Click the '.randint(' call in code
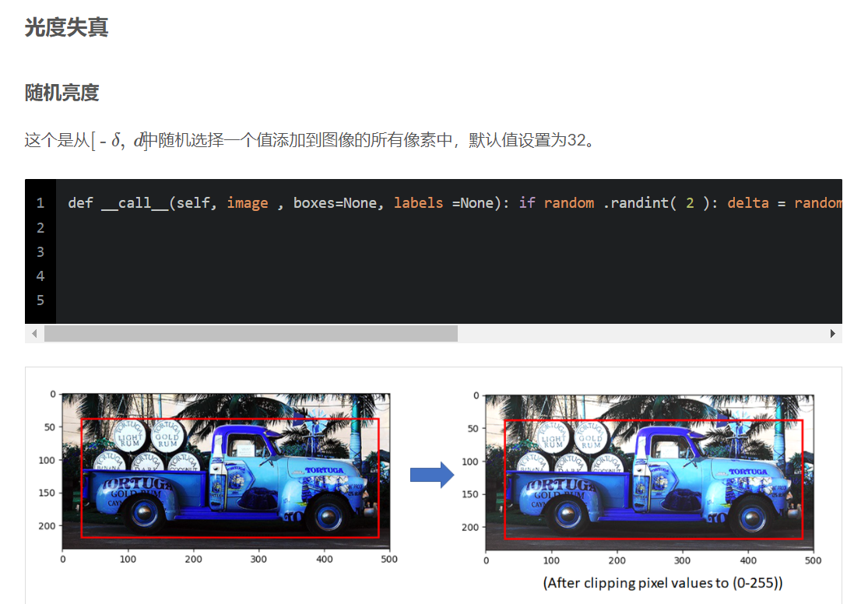The image size is (868, 604). coord(639,203)
